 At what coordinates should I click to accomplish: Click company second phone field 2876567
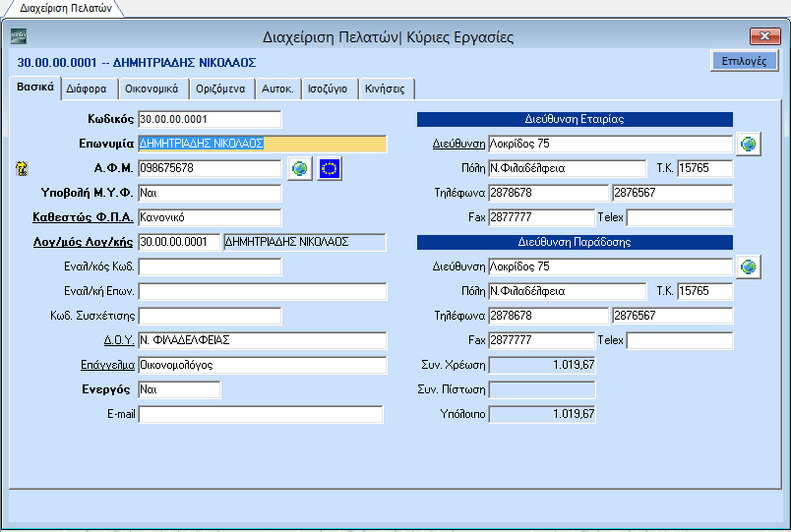673,193
